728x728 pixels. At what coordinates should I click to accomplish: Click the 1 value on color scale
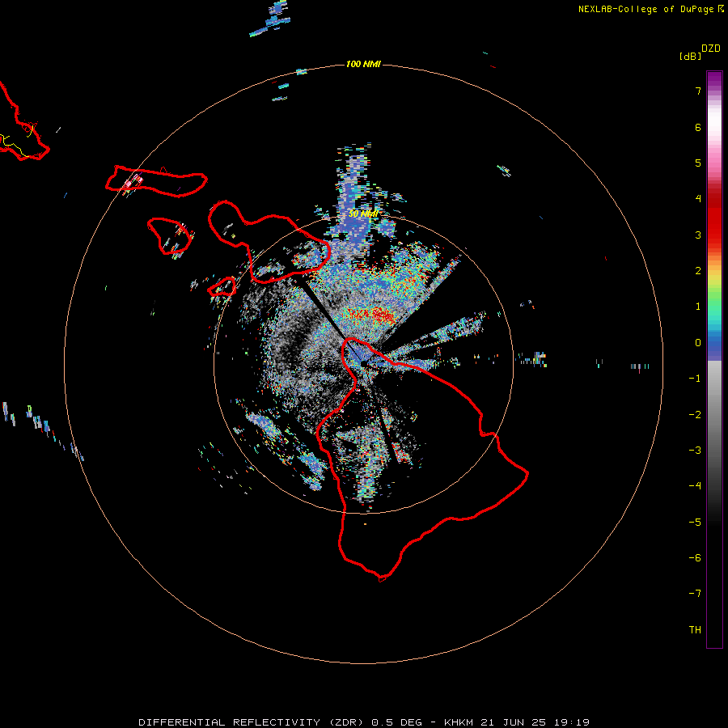[x=698, y=307]
